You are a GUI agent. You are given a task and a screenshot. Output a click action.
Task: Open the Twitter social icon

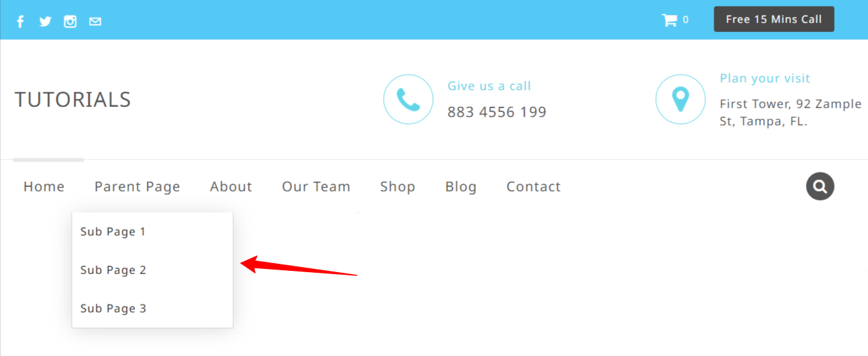pyautogui.click(x=45, y=22)
